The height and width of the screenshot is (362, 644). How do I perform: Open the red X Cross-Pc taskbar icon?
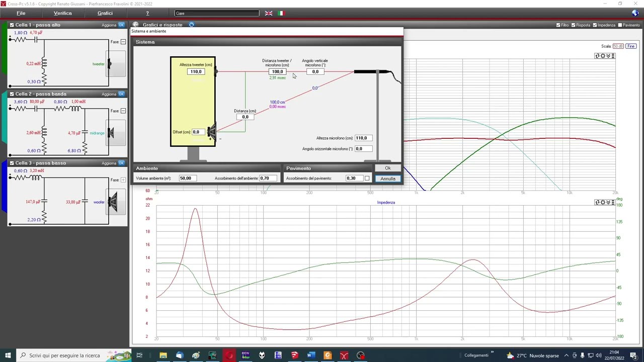[x=344, y=355]
